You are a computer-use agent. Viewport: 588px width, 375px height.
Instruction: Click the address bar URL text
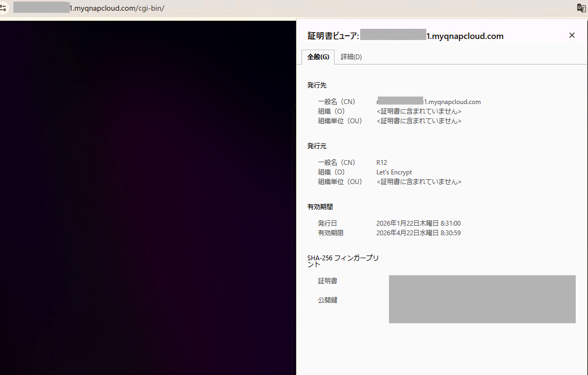(x=117, y=8)
